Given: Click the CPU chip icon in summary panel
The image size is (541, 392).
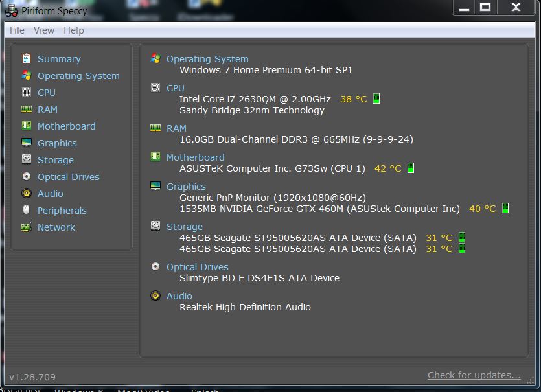Looking at the screenshot, I should tap(155, 87).
